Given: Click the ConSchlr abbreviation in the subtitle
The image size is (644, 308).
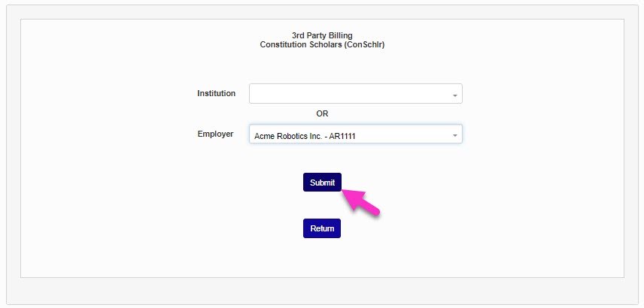Looking at the screenshot, I should coord(363,44).
